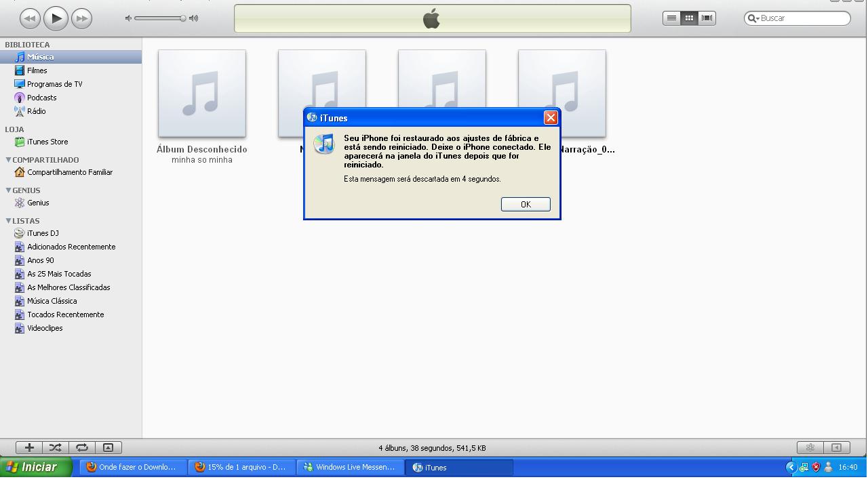Select the Narração_0 album thumbnail
The image size is (868, 488).
pos(562,94)
